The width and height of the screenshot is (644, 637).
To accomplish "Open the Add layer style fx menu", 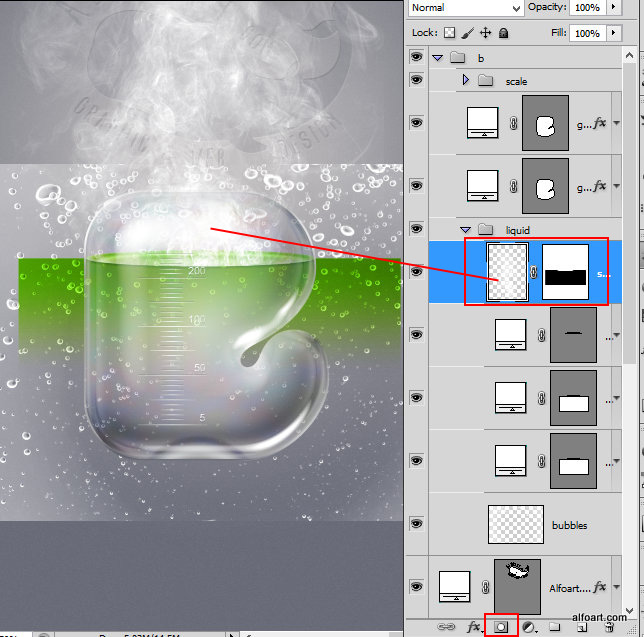I will 474,627.
